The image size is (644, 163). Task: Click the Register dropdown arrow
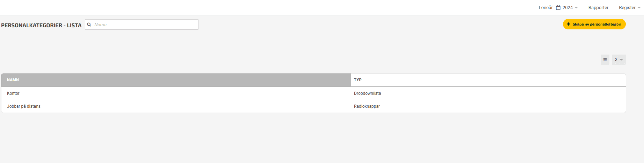pyautogui.click(x=639, y=8)
